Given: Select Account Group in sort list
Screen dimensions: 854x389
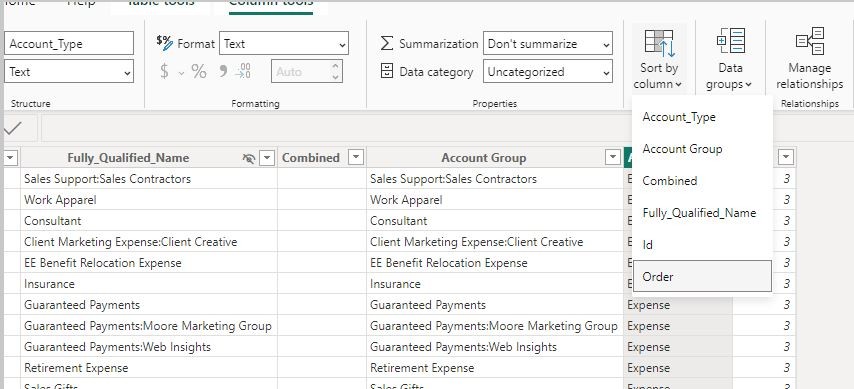Looking at the screenshot, I should [702, 149].
